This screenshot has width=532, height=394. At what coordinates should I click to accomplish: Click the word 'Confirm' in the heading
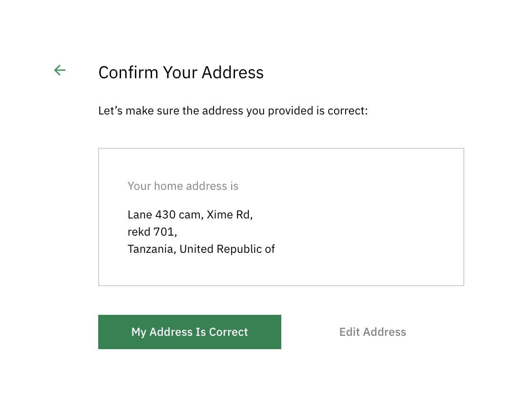[x=128, y=73]
